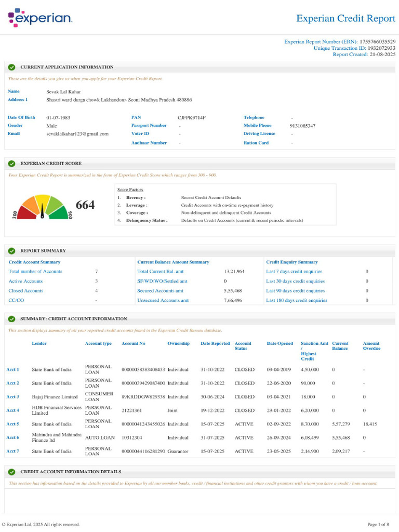Open Acct 7 link
Screen dimensions: 399x532
point(13,451)
